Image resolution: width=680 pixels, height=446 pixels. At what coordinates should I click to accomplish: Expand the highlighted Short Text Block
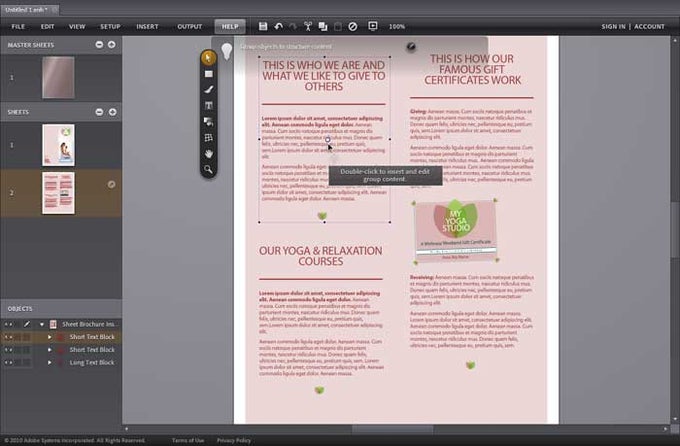coord(49,337)
